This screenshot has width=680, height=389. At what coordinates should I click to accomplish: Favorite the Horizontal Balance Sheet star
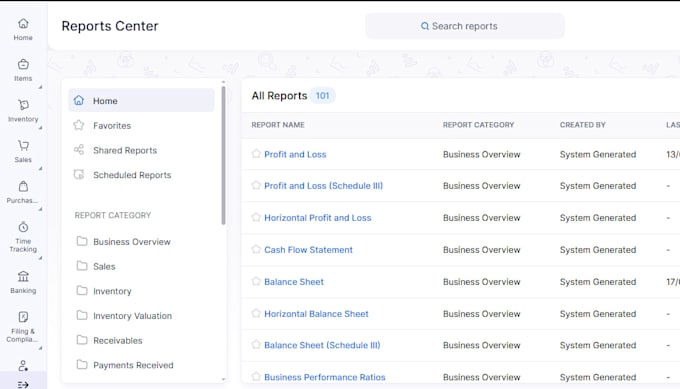pos(256,313)
